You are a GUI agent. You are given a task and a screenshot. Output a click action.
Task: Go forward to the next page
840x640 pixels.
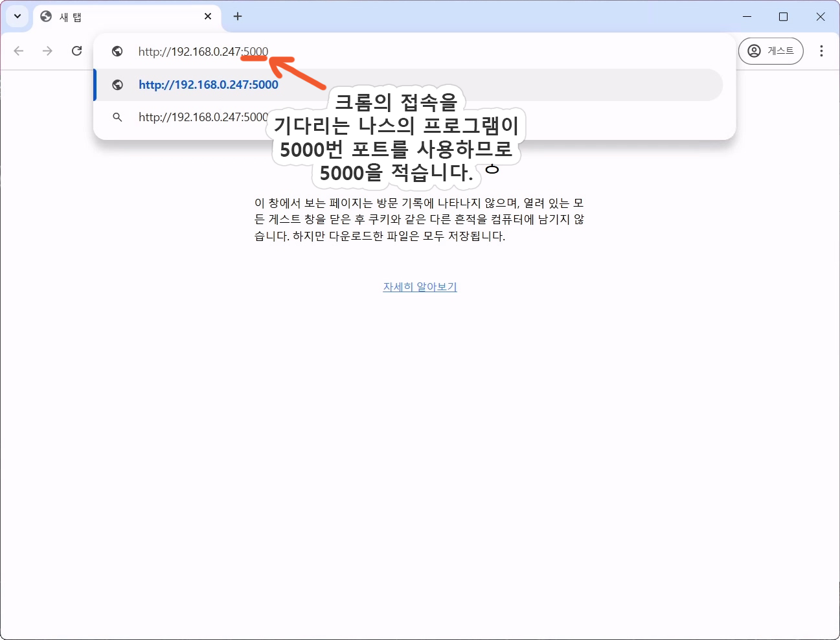(47, 51)
